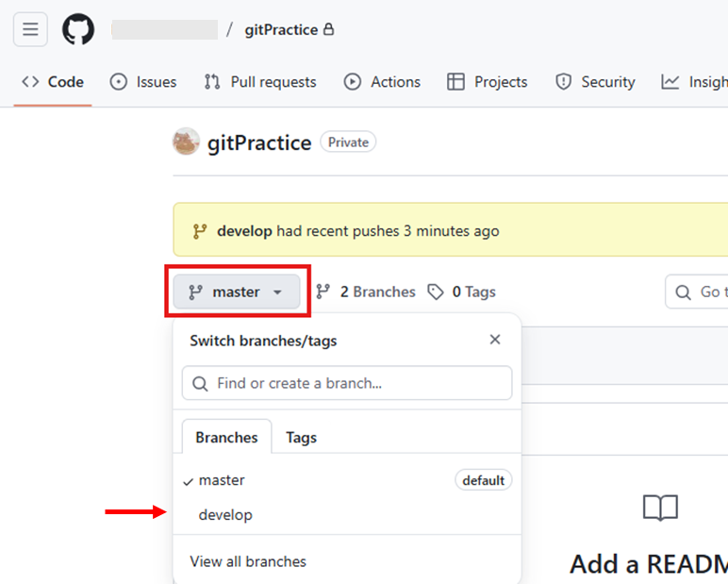Click the book README icon

click(660, 509)
